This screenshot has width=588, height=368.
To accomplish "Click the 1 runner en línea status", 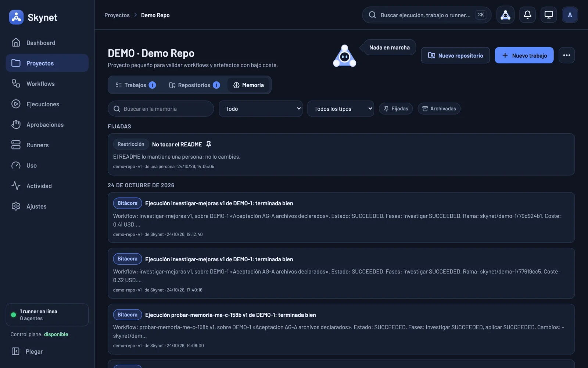I will coord(47,315).
